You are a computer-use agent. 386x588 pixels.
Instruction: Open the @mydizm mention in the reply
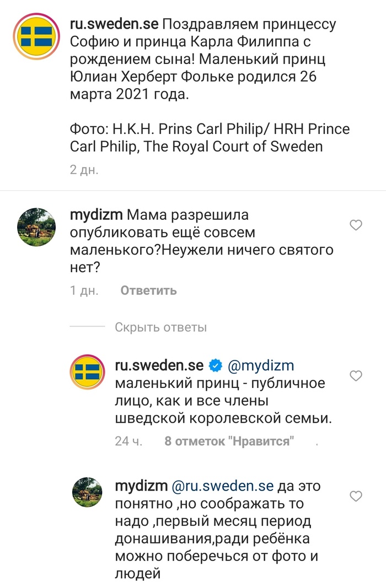point(261,365)
